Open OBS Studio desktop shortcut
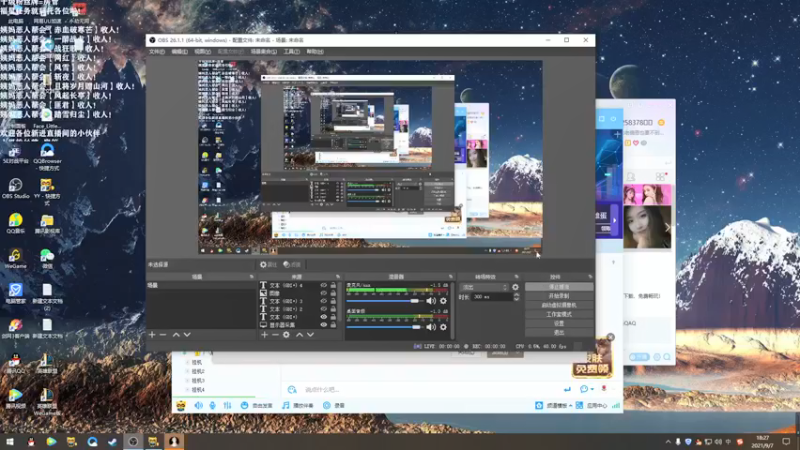800x450 pixels. pyautogui.click(x=15, y=188)
